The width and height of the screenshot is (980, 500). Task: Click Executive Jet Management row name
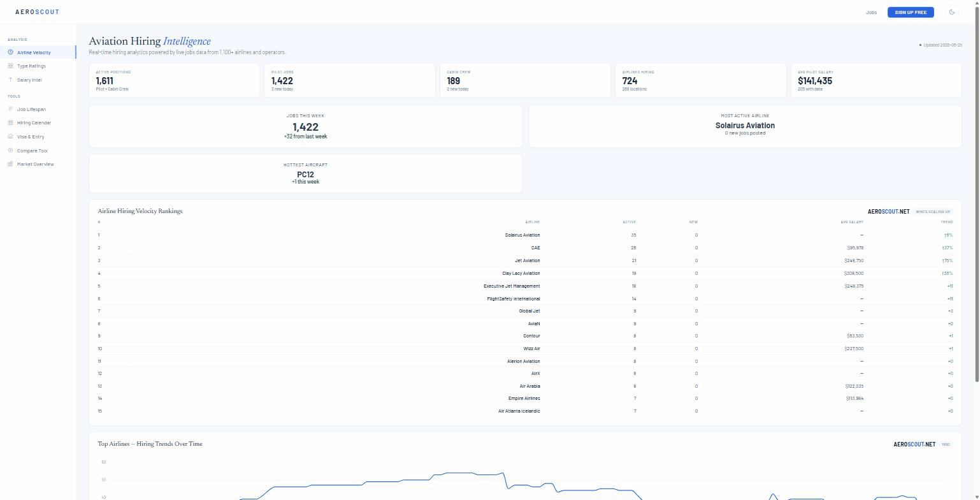512,286
